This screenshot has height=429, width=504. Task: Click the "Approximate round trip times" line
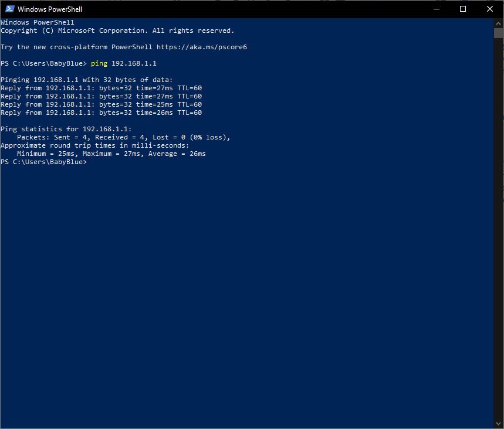coord(95,145)
